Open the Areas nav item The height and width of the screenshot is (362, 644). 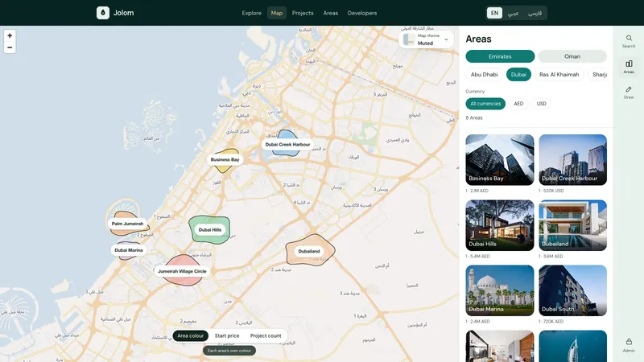331,13
